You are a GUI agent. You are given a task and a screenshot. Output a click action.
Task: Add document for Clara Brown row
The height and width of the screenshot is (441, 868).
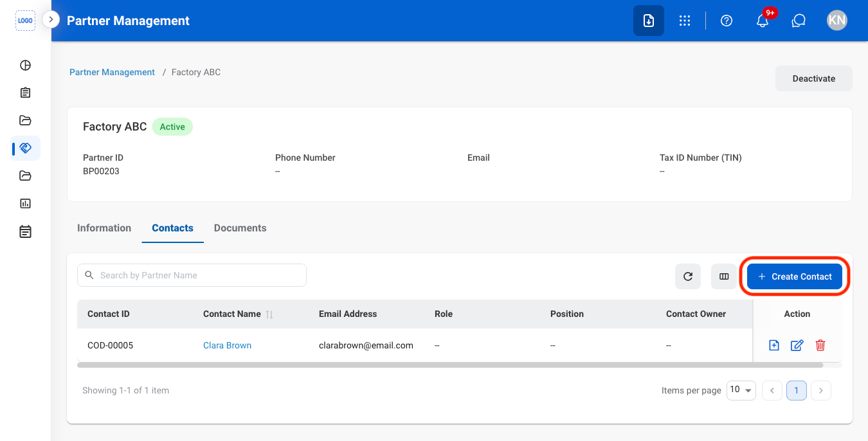click(774, 345)
